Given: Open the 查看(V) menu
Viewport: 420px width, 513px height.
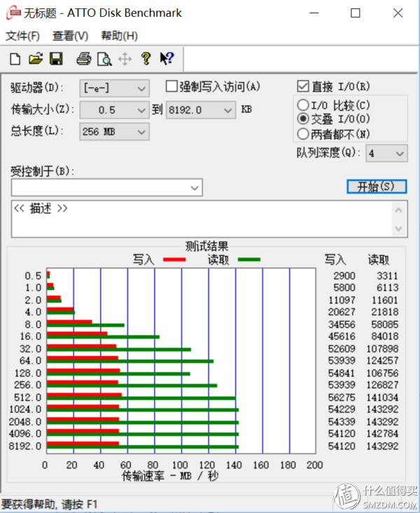Looking at the screenshot, I should [x=70, y=36].
